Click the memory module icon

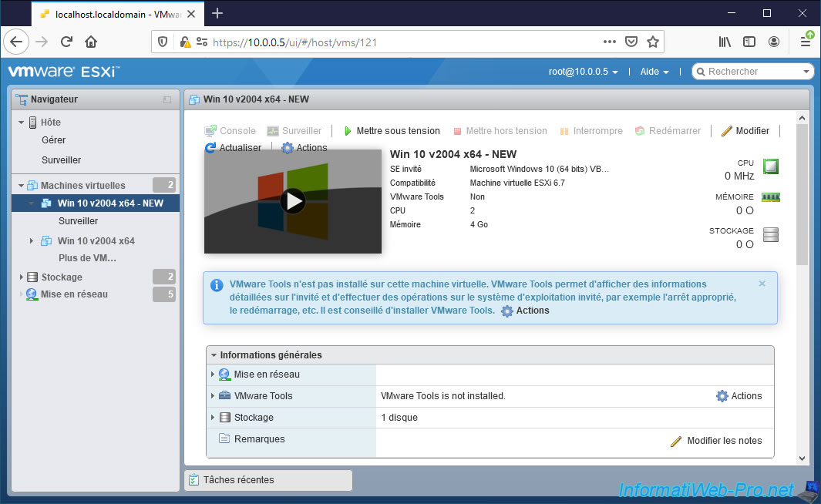coord(771,197)
